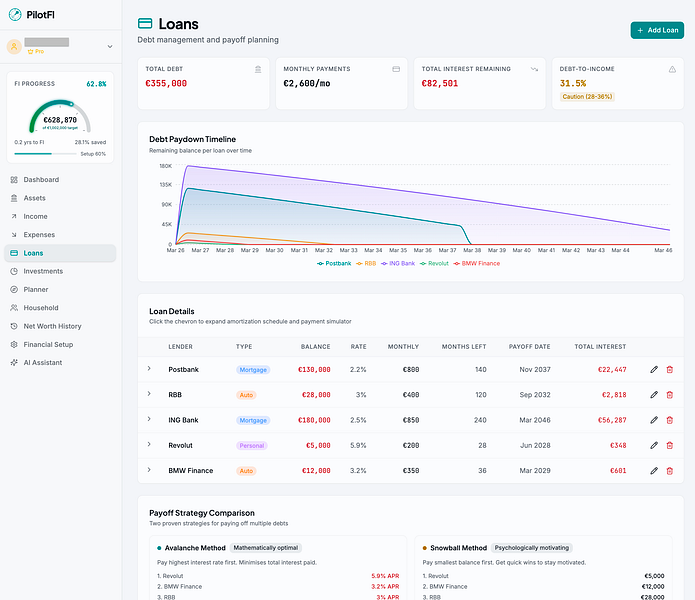695x600 pixels.
Task: Edit the Postbank loan with pencil icon
Action: tap(654, 369)
